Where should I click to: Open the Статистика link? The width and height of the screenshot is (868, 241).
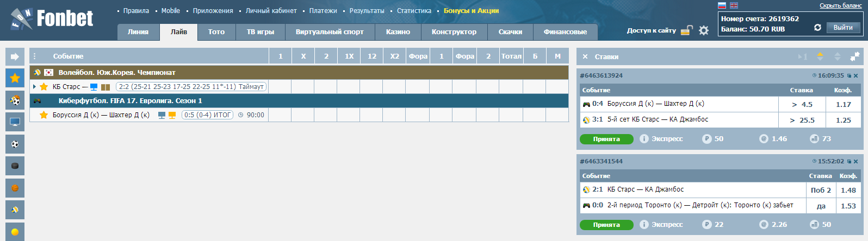pos(414,11)
